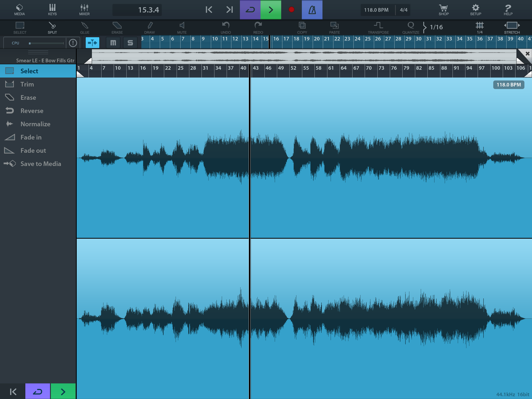Toggle the metronome click
The image size is (532, 399).
click(x=312, y=10)
